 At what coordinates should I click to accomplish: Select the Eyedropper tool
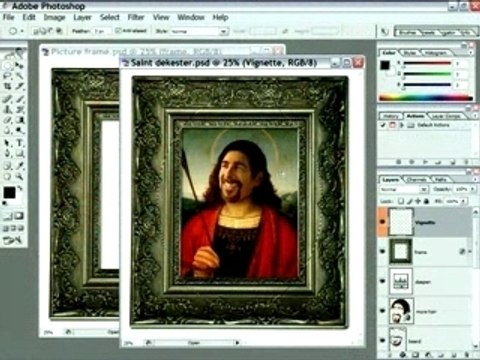point(19,165)
